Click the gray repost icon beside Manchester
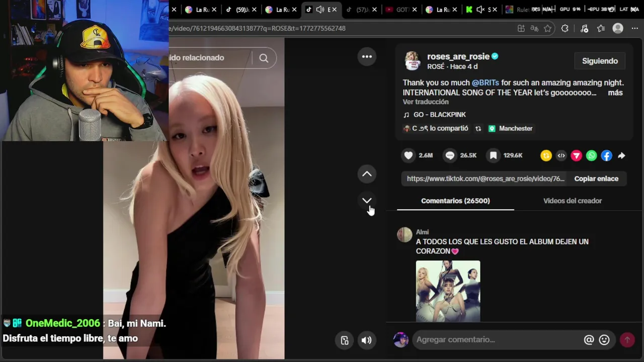 pos(478,129)
